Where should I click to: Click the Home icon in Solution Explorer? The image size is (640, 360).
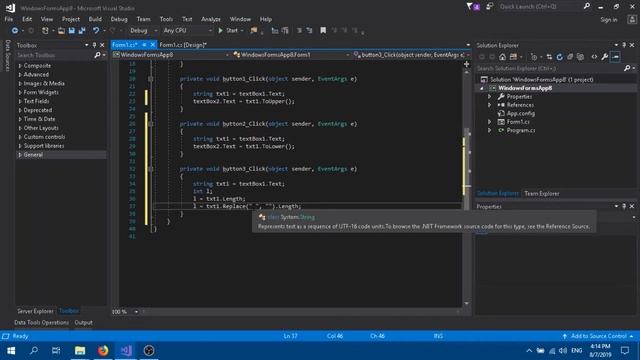(502, 57)
